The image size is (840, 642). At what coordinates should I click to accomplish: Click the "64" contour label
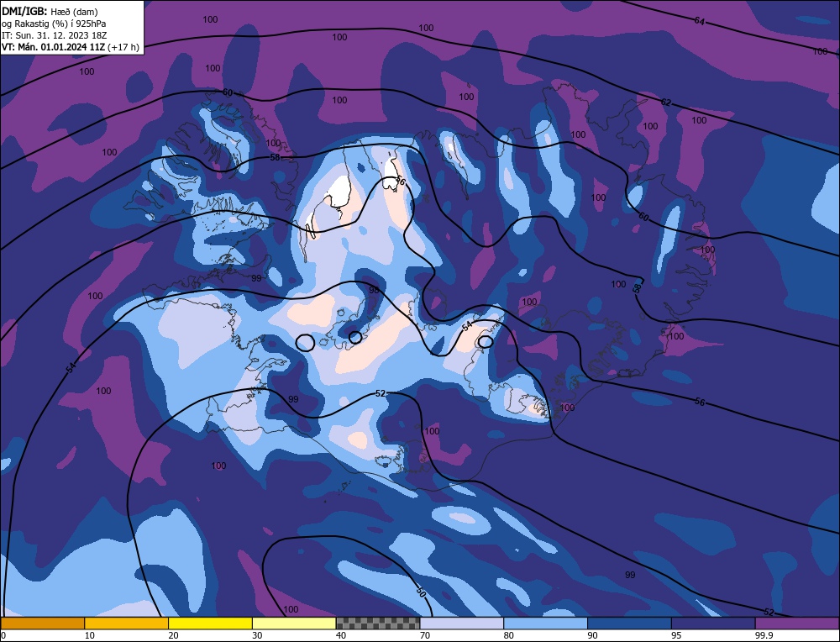699,21
